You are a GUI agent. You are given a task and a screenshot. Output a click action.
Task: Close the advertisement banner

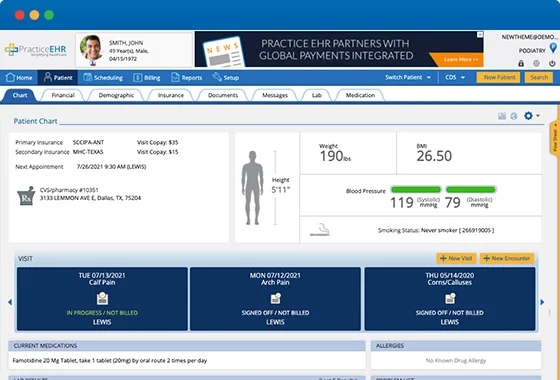click(x=480, y=35)
